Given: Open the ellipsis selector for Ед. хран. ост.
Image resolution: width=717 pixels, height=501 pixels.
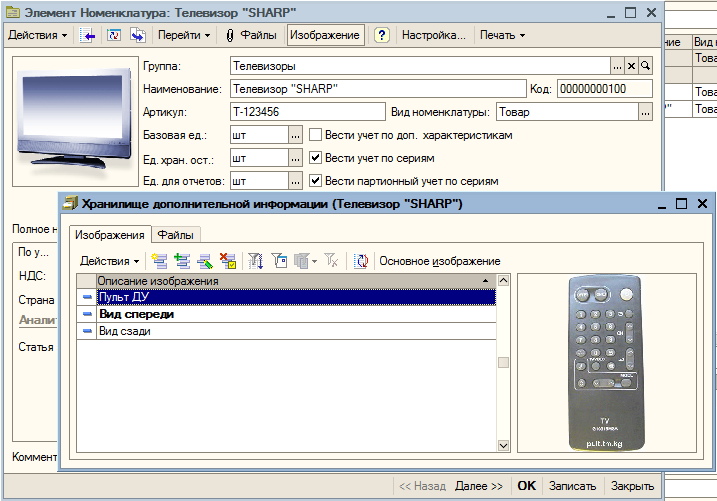Looking at the screenshot, I should [295, 159].
